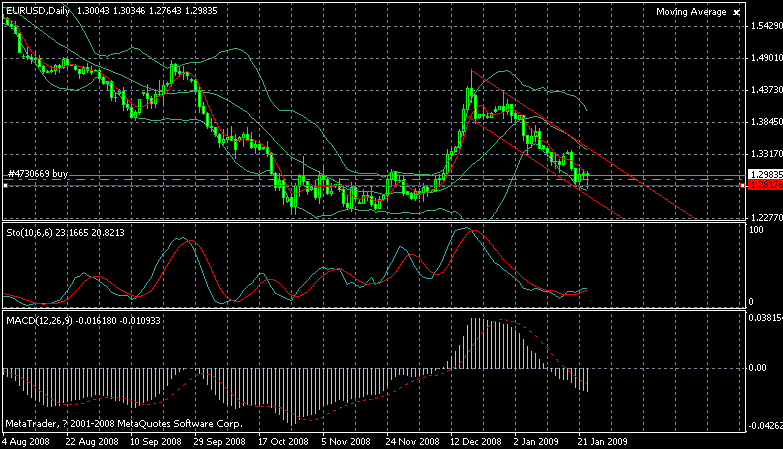Click the 1.22770 price scale value
Viewport: 783px width, 449px height.
[767, 217]
